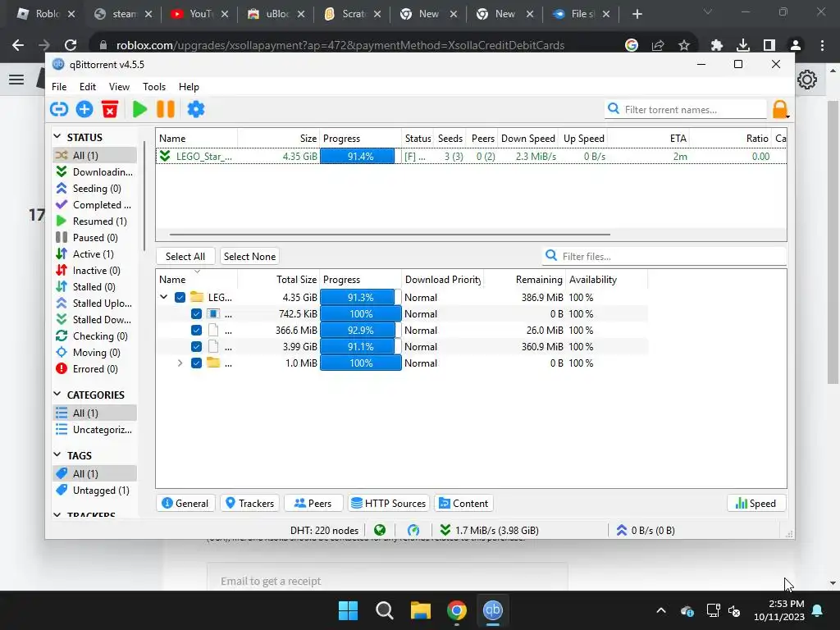Screen dimensions: 840x630
Task: Select the Resumed (1) status filter
Action: tap(94, 221)
